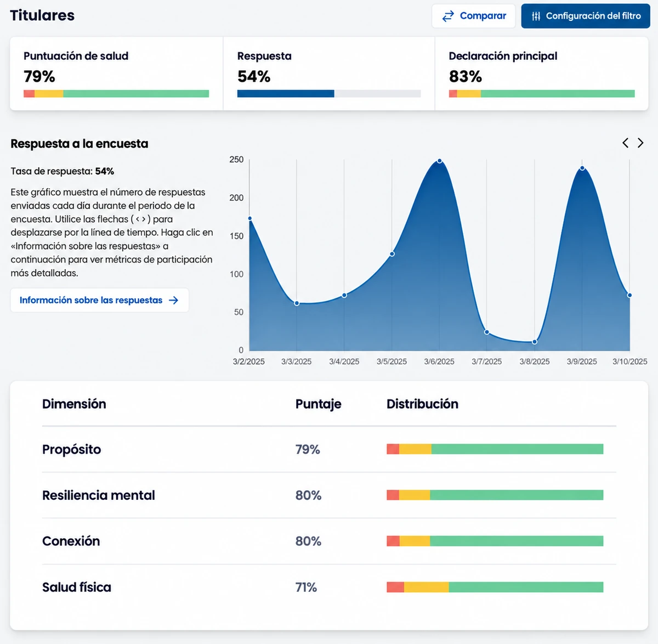Click the compare arrows icon
The width and height of the screenshot is (658, 644).
coord(448,16)
